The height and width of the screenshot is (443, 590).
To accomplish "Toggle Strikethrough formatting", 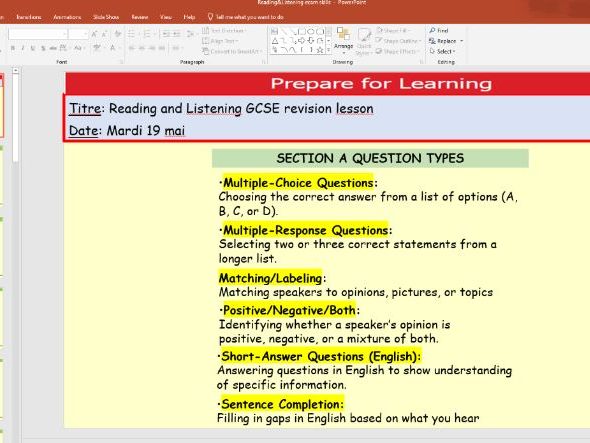I will [x=53, y=48].
